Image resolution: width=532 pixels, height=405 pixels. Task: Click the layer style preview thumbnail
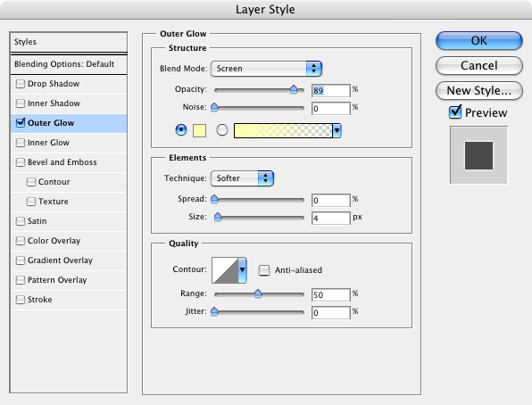(478, 155)
